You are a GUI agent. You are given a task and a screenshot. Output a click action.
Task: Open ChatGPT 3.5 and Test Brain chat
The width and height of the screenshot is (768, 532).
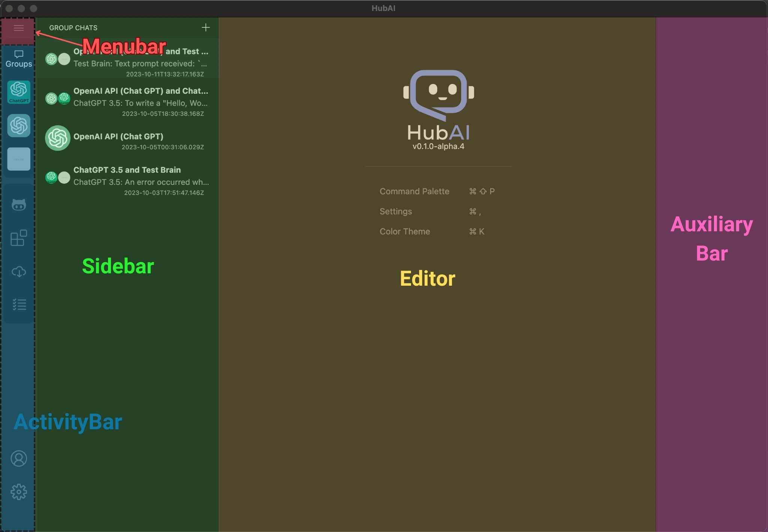[127, 178]
